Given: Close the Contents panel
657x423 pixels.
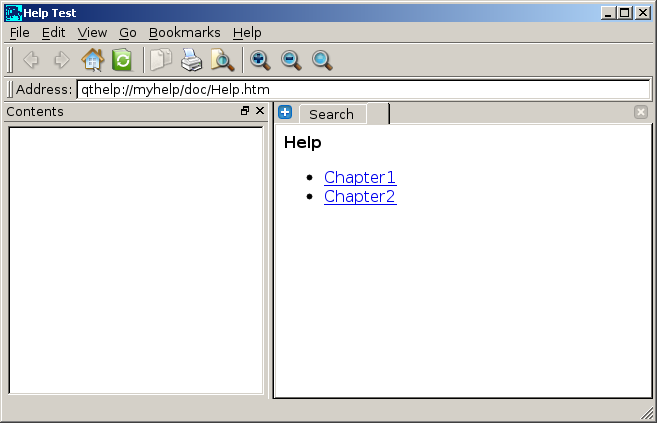Looking at the screenshot, I should click(260, 111).
